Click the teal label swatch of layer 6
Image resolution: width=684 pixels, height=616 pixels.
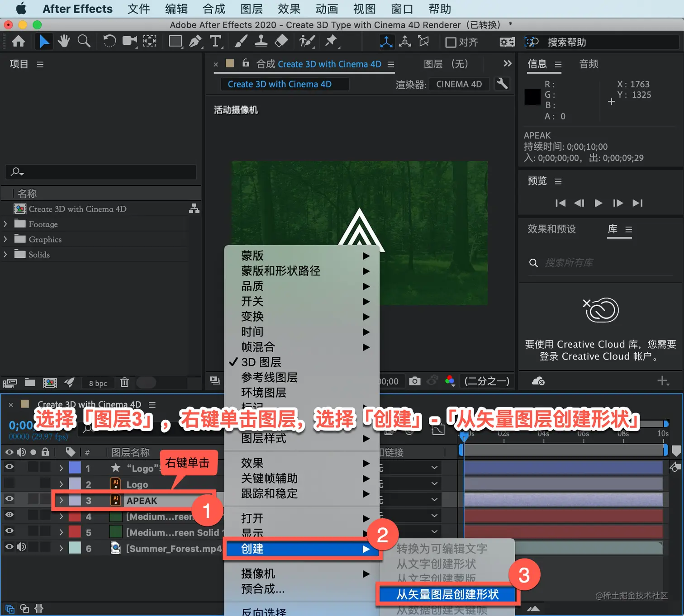point(75,548)
